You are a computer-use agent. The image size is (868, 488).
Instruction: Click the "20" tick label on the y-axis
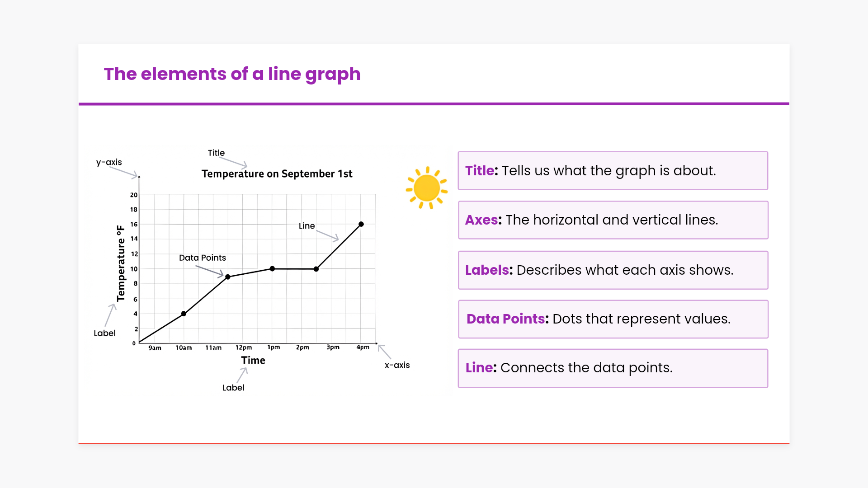point(134,195)
